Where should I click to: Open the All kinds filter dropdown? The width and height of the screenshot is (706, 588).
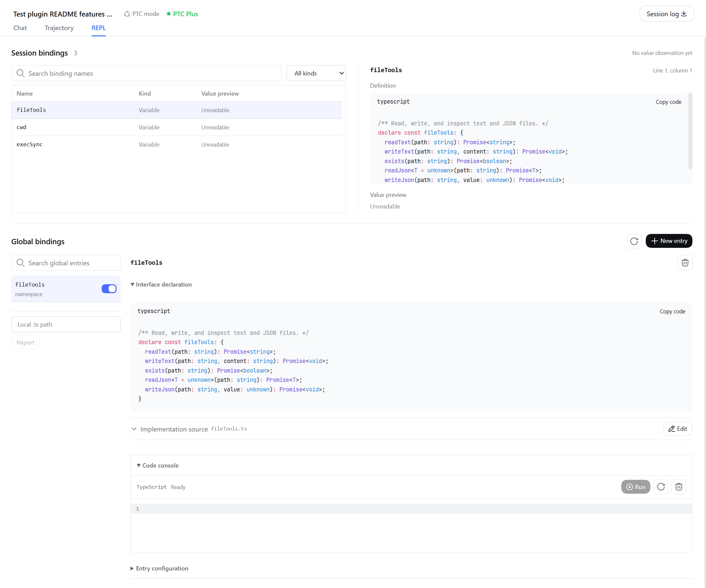point(316,73)
